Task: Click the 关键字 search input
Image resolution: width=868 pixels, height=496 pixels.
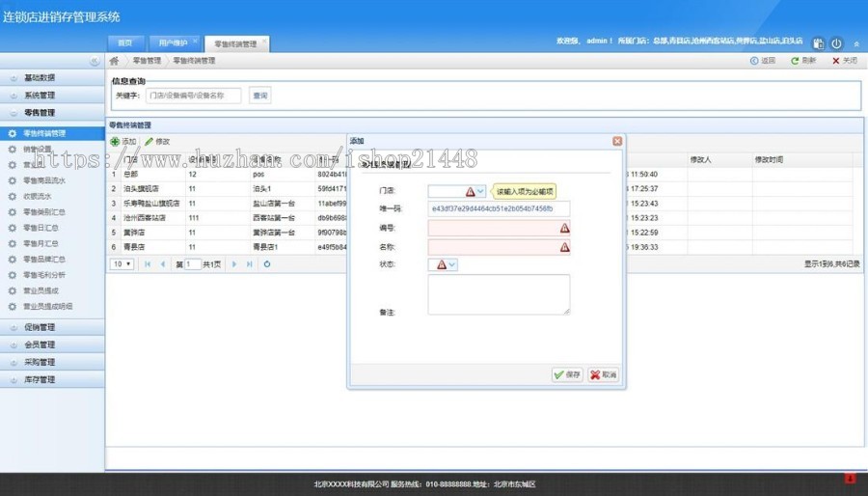Action: coord(193,96)
